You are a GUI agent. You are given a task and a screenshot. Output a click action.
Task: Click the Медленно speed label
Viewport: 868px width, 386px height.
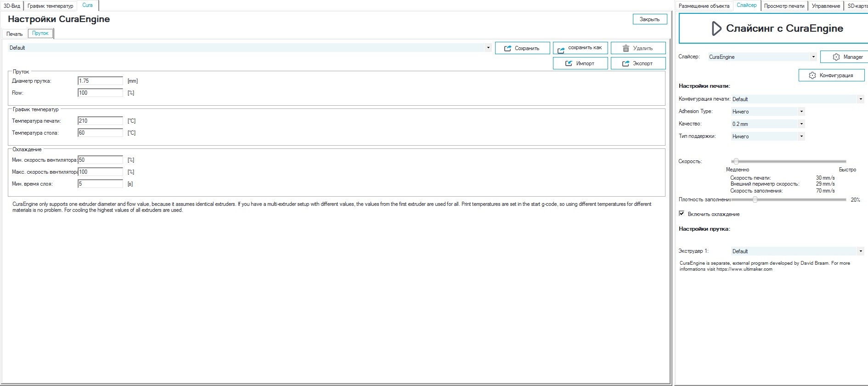click(738, 170)
